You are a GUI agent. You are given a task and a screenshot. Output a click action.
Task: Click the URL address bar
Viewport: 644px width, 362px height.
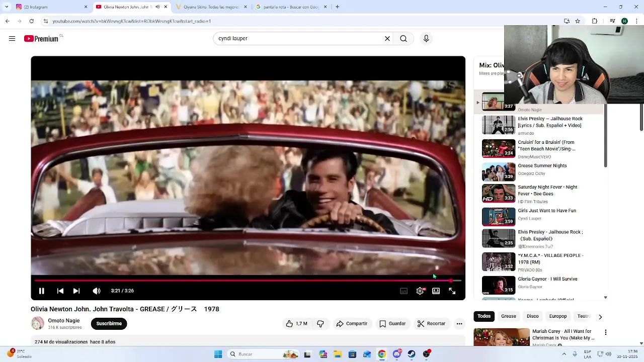(302, 21)
